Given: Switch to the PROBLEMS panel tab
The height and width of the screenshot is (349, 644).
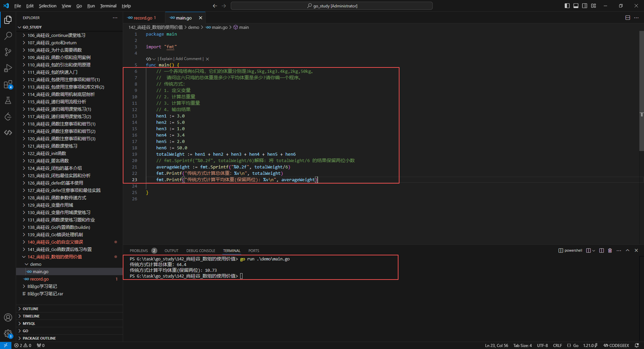Looking at the screenshot, I should tap(143, 251).
